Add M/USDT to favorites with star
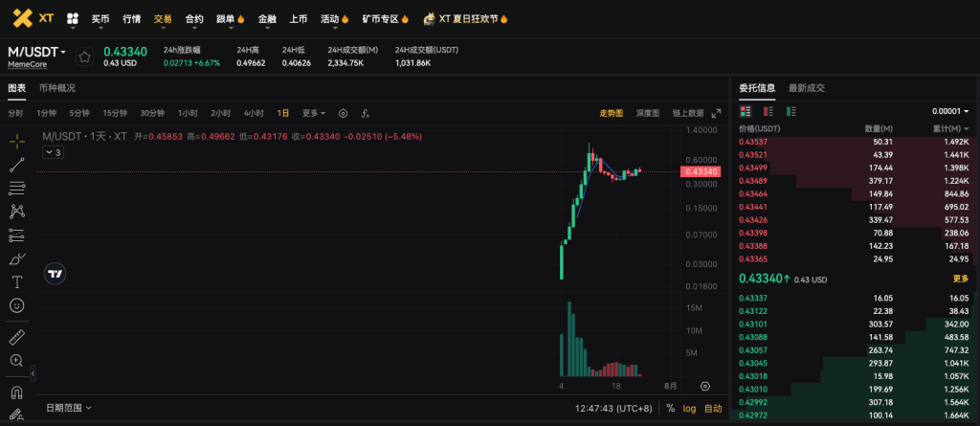Screen dimensions: 980x426 (x=84, y=56)
